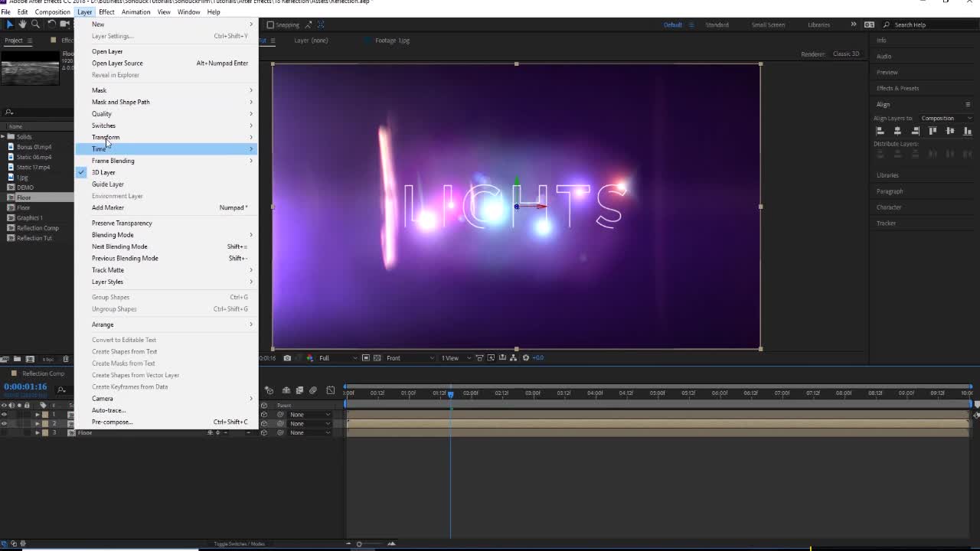Choose Pre-compose from Layer menu

pyautogui.click(x=166, y=422)
